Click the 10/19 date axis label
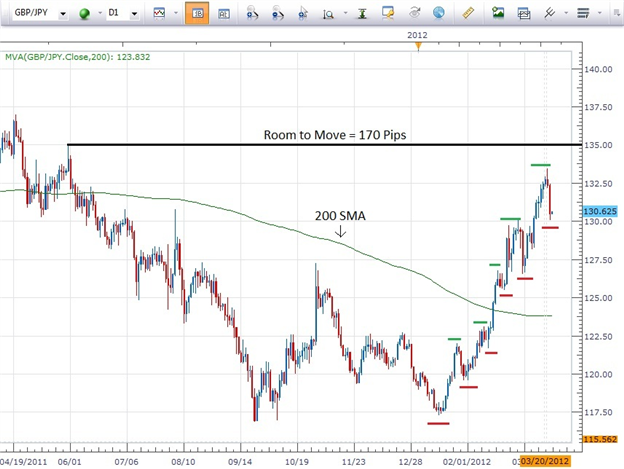Viewport: 624px width, 469px height. tap(297, 462)
